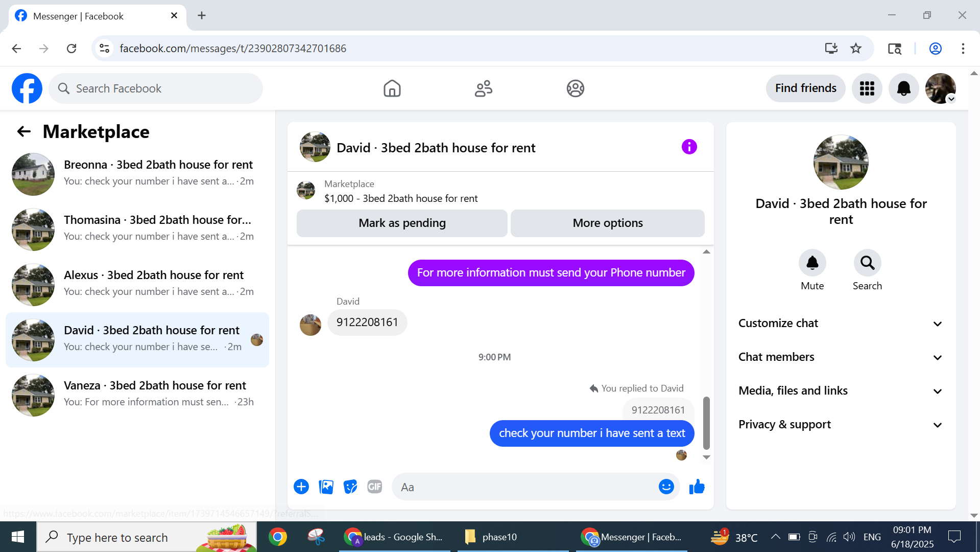980x552 pixels.
Task: Click chat scroll up arrow
Action: pos(706,251)
